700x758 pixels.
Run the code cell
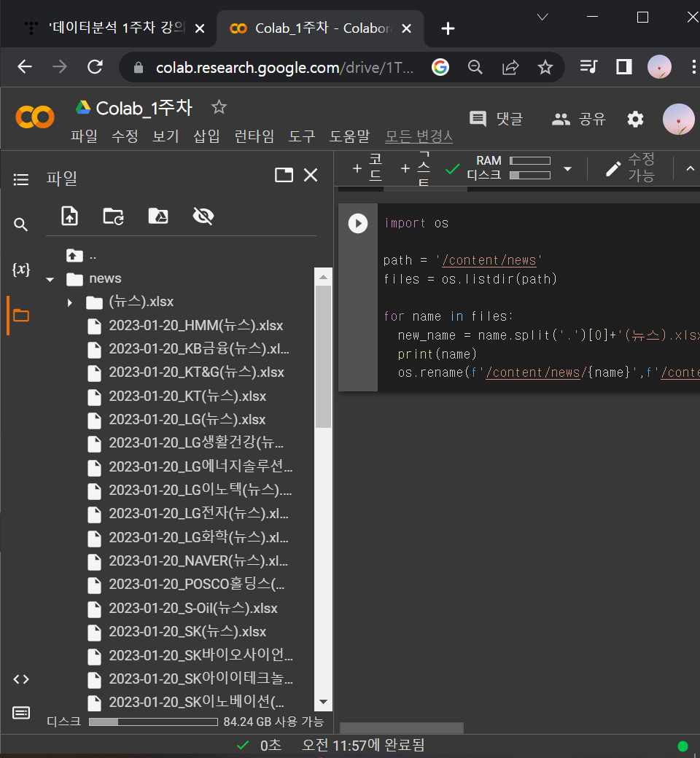[358, 223]
